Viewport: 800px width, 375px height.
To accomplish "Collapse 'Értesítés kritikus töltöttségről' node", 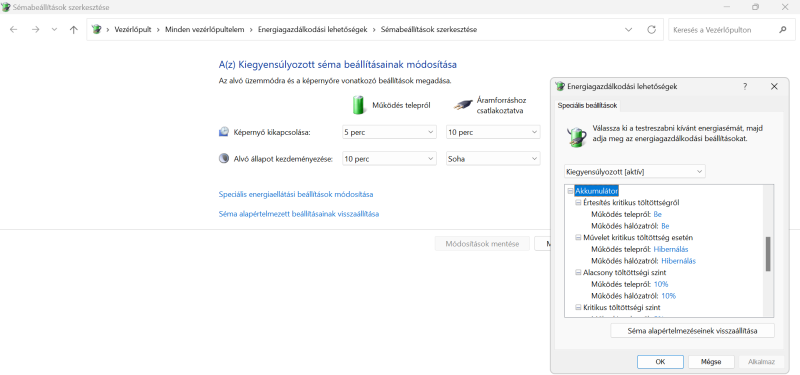I will (x=578, y=203).
